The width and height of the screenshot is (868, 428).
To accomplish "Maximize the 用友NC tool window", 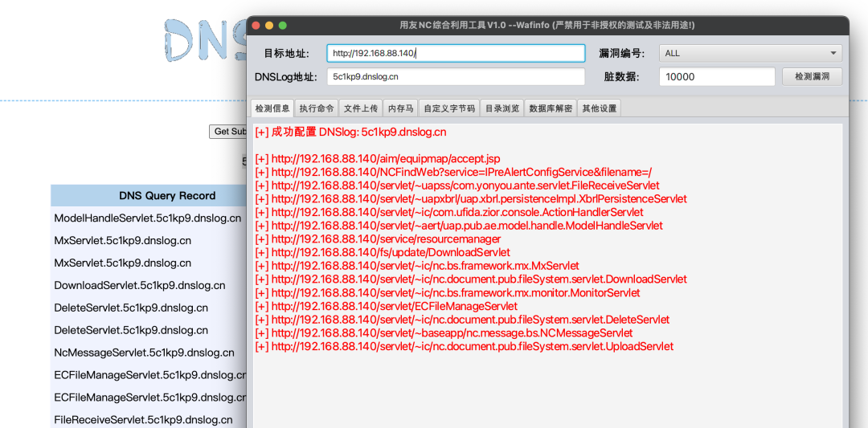I will click(283, 26).
